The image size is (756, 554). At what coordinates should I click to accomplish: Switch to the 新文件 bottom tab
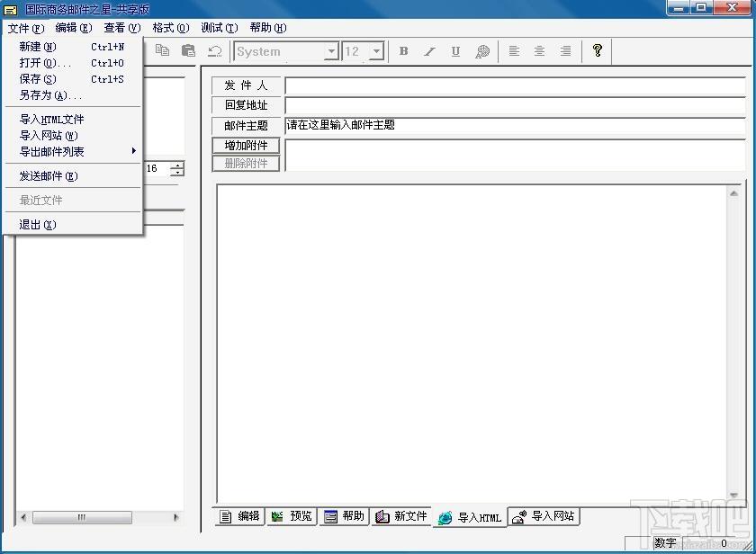click(x=401, y=516)
